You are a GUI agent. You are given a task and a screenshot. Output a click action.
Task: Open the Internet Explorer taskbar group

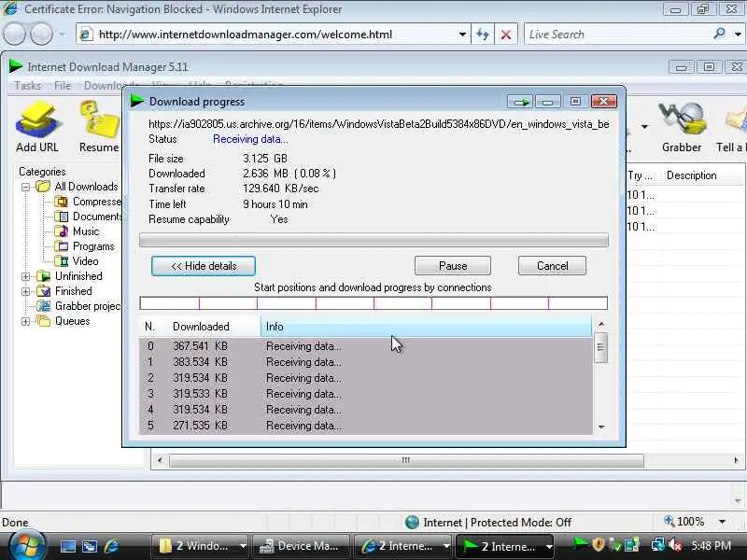pyautogui.click(x=404, y=546)
